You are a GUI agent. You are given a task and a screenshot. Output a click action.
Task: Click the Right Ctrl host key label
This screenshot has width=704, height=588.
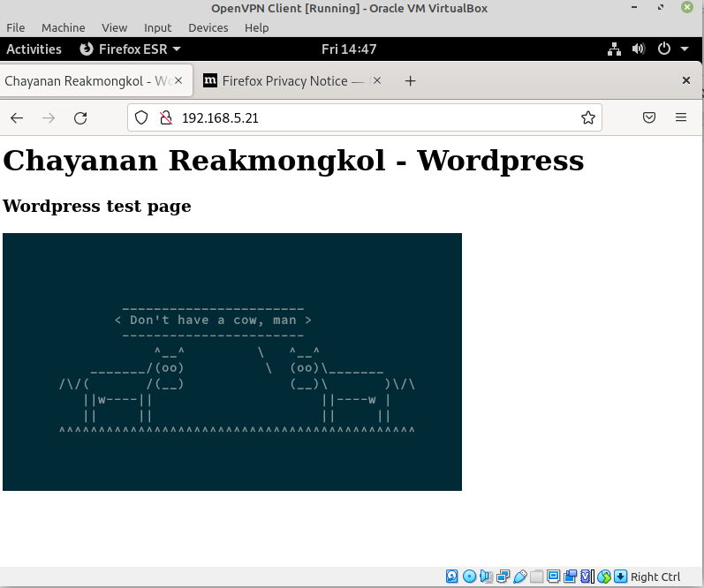point(655,577)
